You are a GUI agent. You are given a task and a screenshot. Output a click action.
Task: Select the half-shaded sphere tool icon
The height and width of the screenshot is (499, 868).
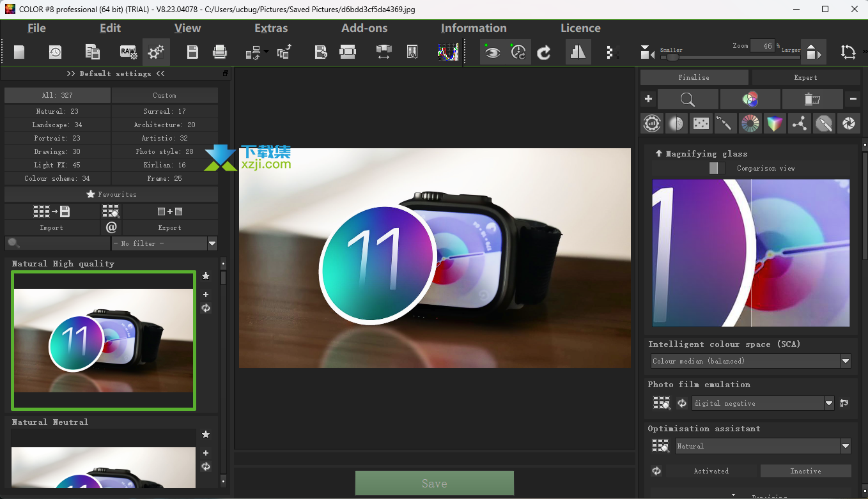click(676, 123)
